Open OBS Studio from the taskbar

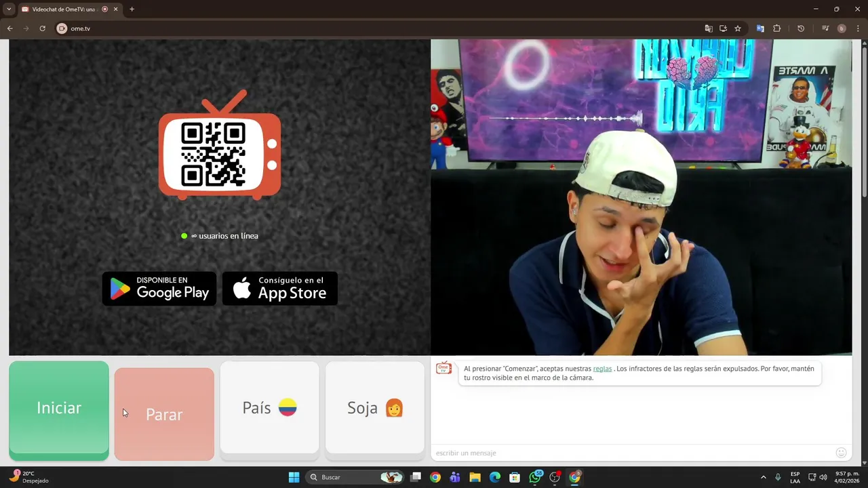[x=555, y=477]
